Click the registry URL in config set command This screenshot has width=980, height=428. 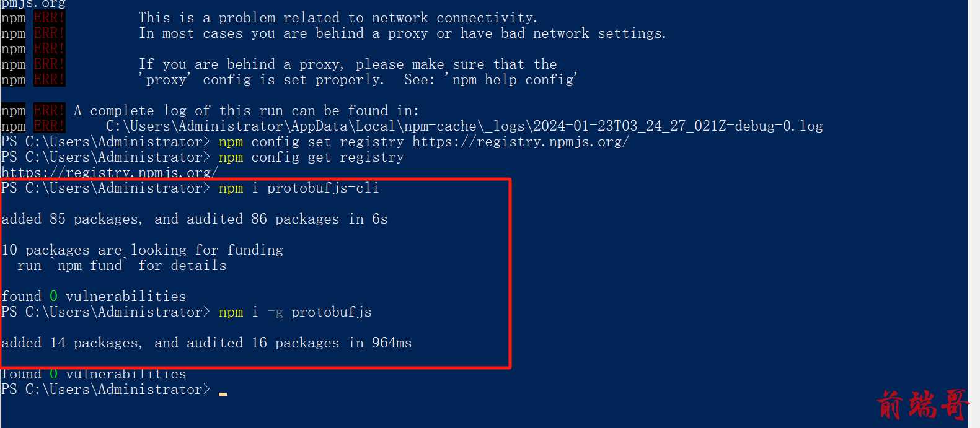click(521, 142)
